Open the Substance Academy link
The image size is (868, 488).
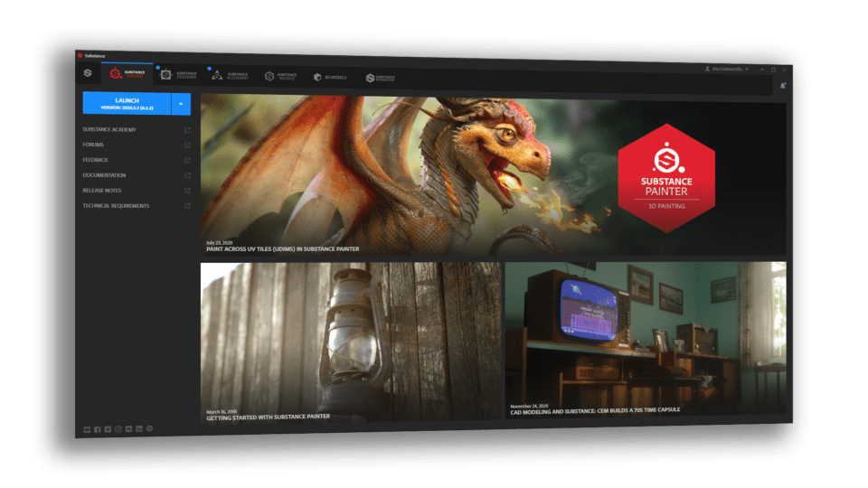pyautogui.click(x=109, y=129)
